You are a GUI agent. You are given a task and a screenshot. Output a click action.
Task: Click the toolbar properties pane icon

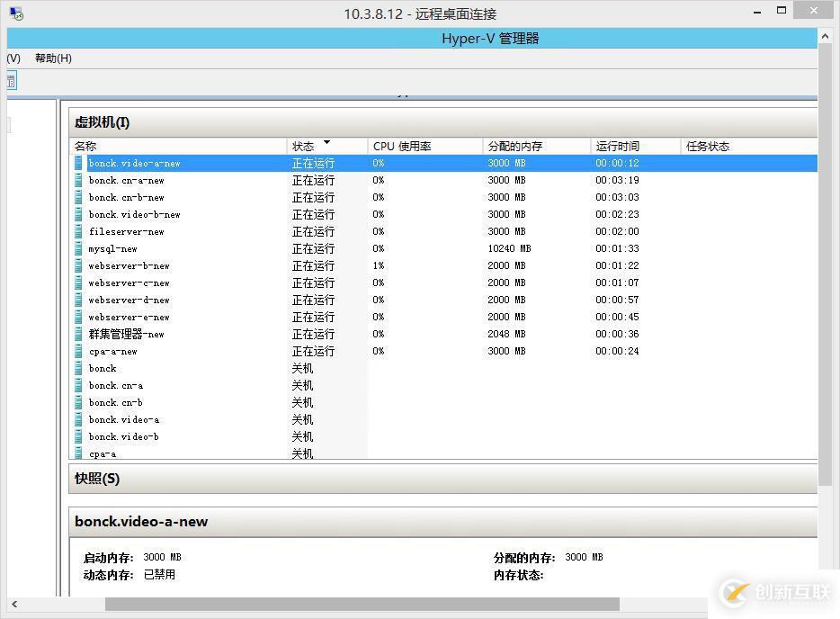pyautogui.click(x=12, y=82)
